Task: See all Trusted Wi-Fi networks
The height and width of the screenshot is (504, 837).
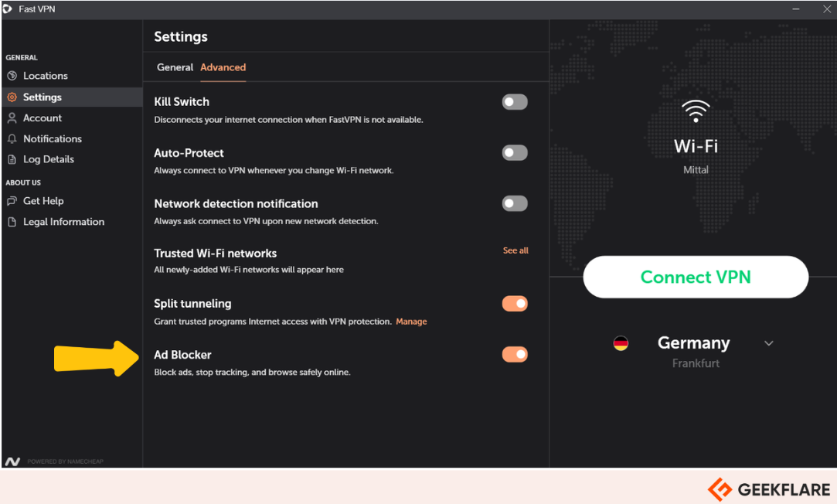Action: click(x=515, y=250)
